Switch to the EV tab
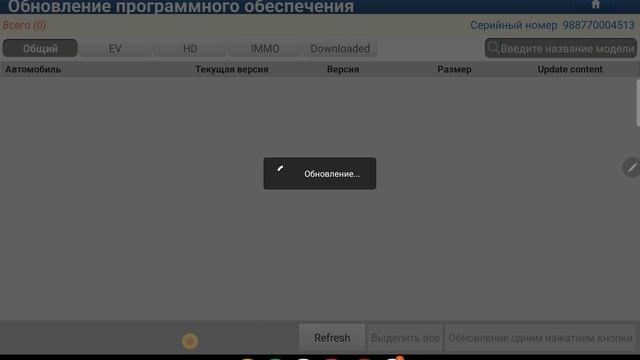 click(x=115, y=48)
